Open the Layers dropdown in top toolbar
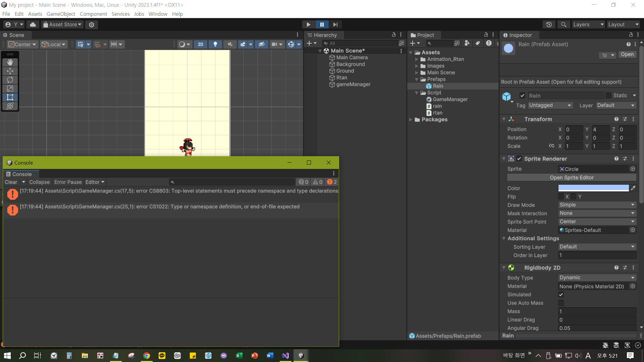644x362 pixels. click(x=588, y=24)
